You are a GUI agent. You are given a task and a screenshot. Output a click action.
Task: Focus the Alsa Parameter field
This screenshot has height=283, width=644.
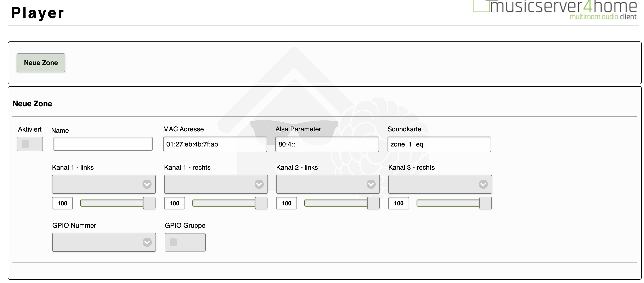(327, 144)
